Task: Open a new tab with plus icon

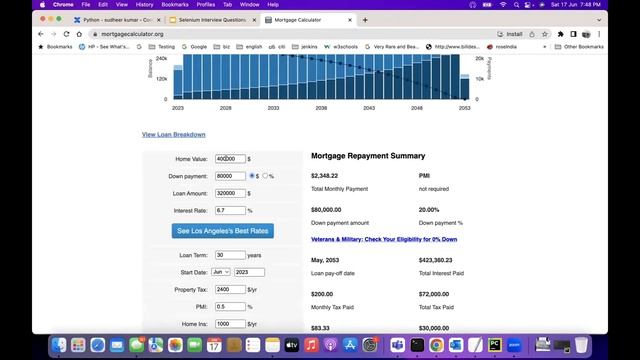Action: (365, 20)
